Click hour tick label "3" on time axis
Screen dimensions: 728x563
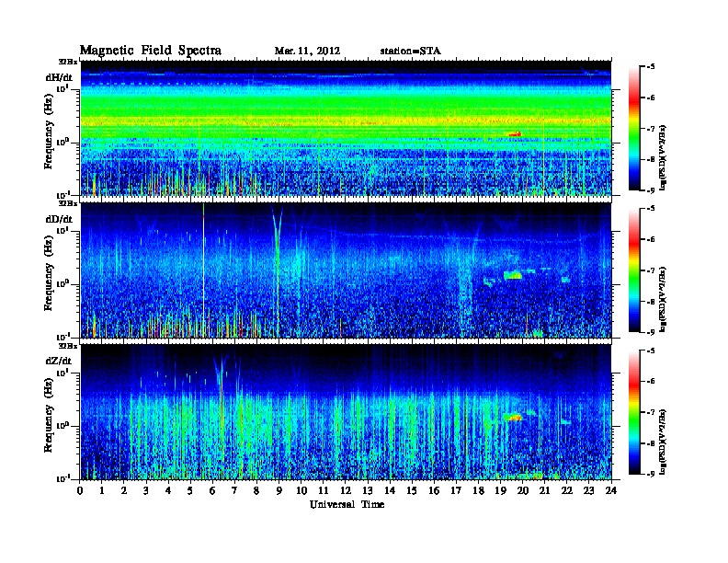(146, 491)
